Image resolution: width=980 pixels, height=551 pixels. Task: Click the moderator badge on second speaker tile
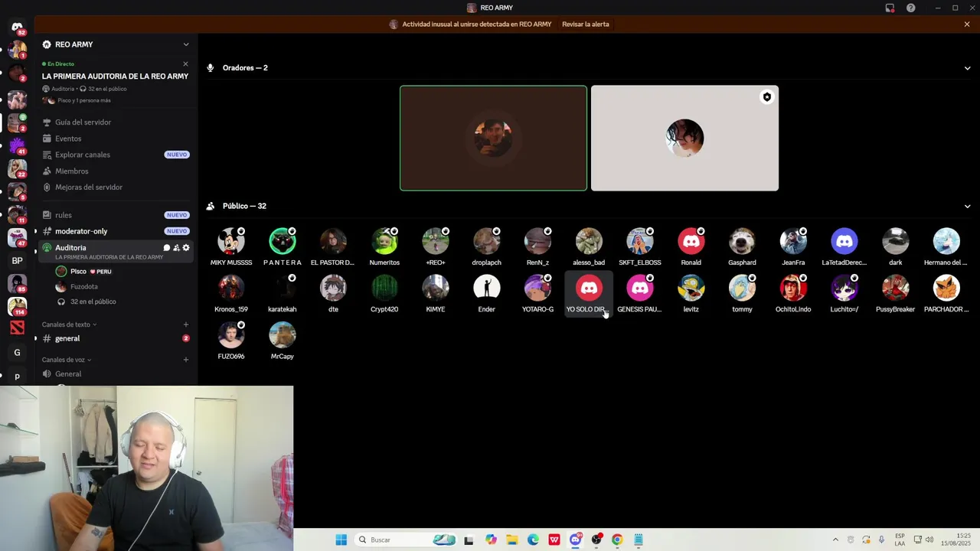point(766,97)
